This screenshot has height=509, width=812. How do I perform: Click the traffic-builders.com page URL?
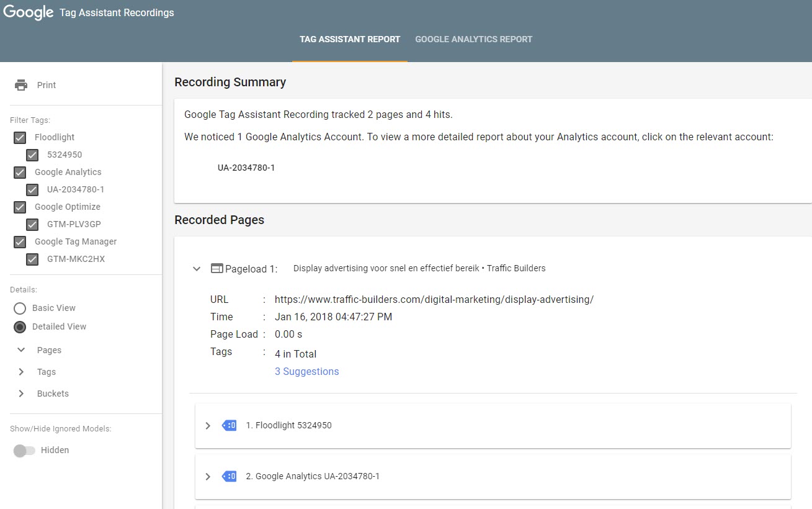[434, 299]
